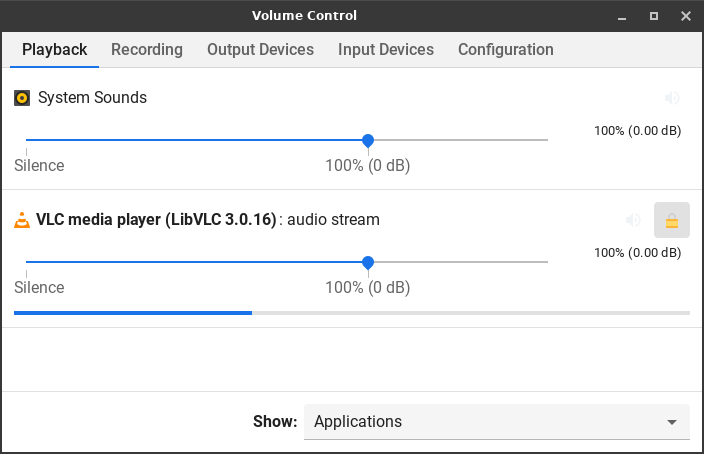The height and width of the screenshot is (454, 704).
Task: Click the System Sounds stream label
Action: 92,98
